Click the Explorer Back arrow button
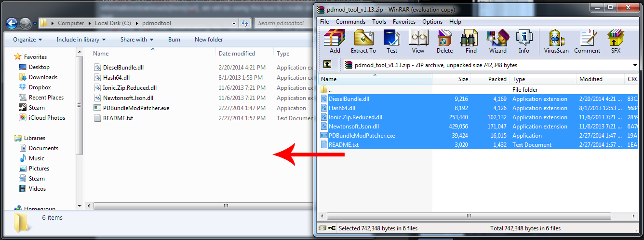644x240 pixels. 12,23
